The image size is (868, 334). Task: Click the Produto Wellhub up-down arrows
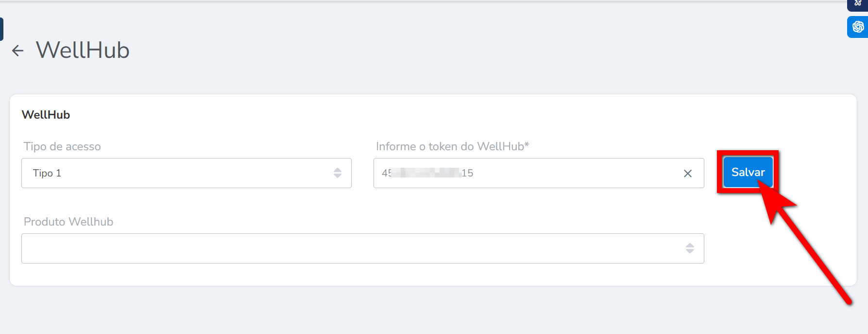[690, 248]
